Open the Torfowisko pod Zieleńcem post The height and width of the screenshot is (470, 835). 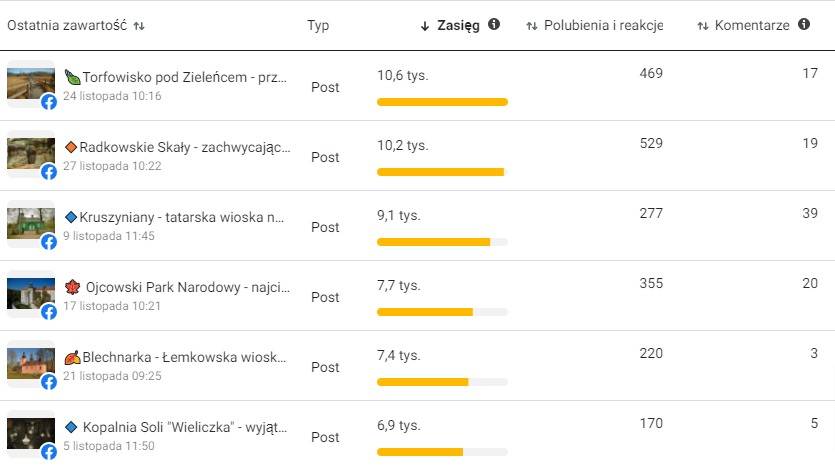pyautogui.click(x=184, y=77)
